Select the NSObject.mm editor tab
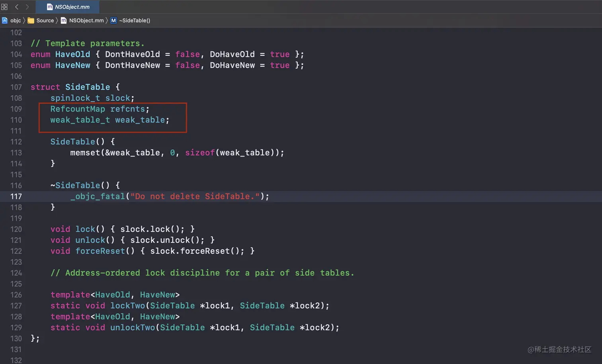 (68, 7)
